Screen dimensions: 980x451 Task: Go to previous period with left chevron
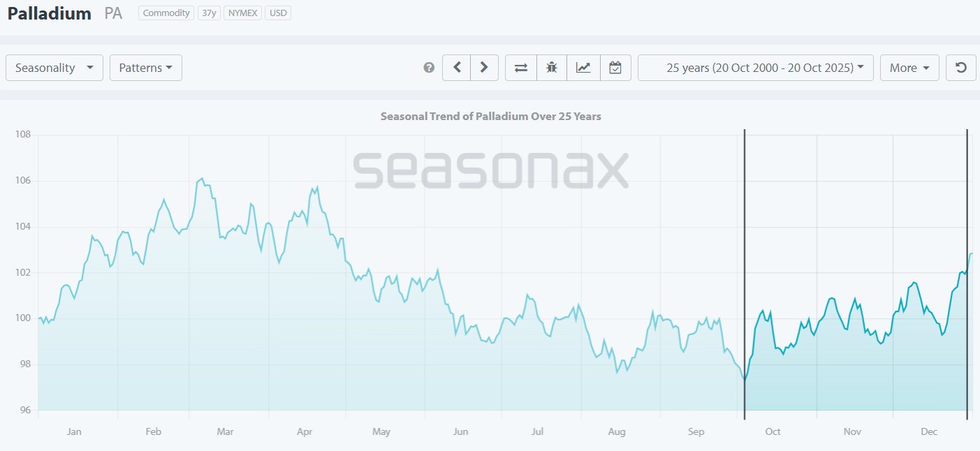coord(457,68)
